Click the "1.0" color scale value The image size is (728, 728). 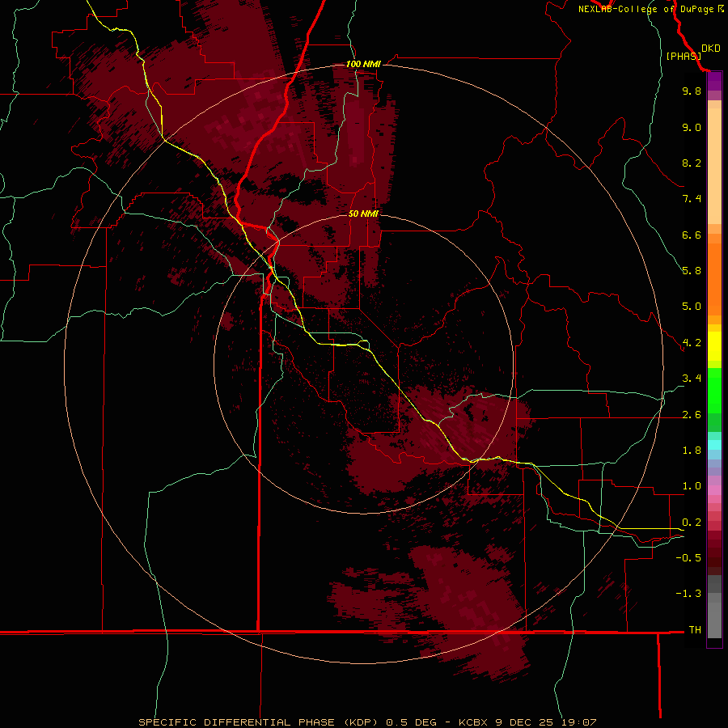(692, 486)
